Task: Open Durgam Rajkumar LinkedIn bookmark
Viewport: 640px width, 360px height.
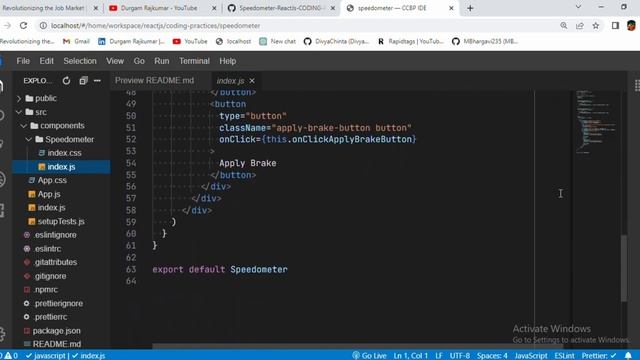Action: point(131,41)
